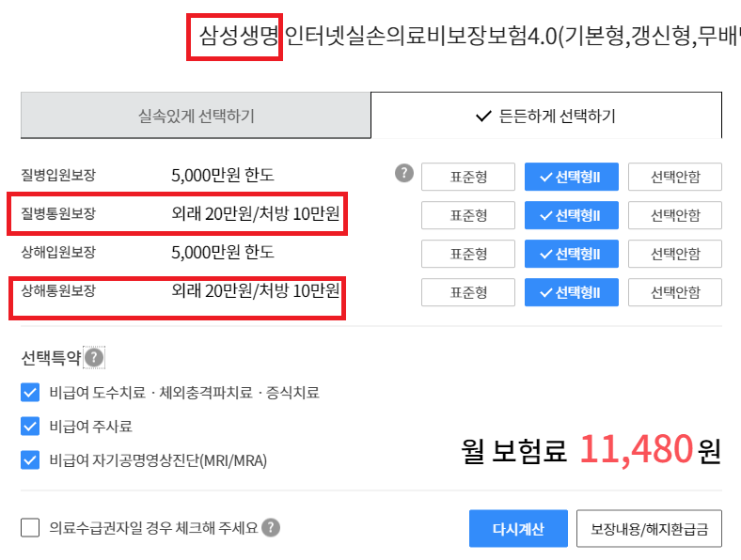The image size is (741, 560).
Task: Click the 질병통원보장 label
Action: (x=58, y=213)
